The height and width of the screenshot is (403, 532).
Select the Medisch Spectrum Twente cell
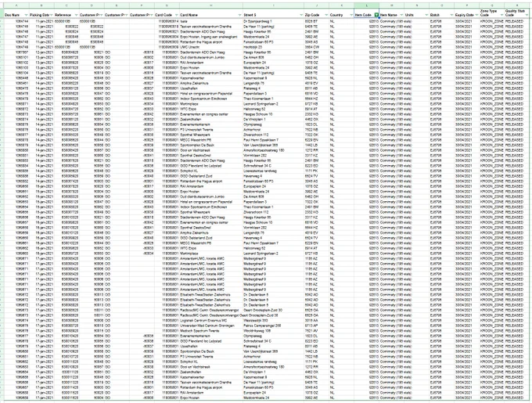(x=211, y=331)
